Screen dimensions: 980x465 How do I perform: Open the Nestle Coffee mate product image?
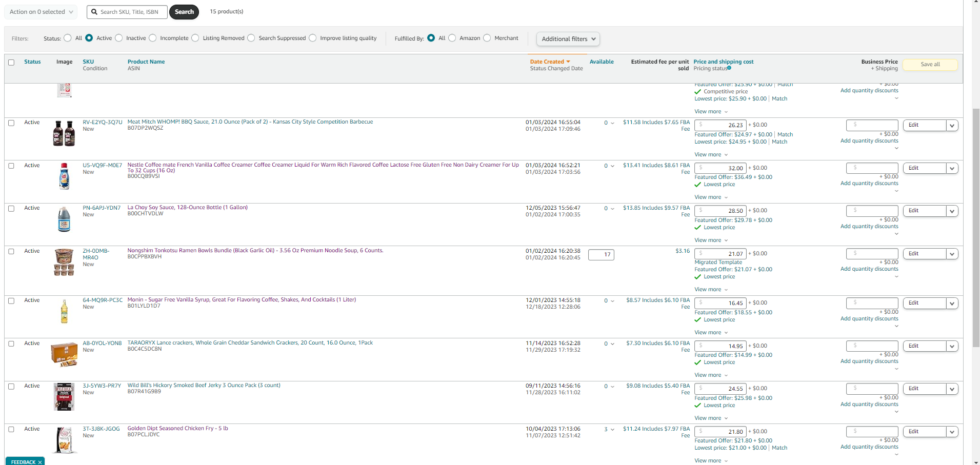(64, 176)
